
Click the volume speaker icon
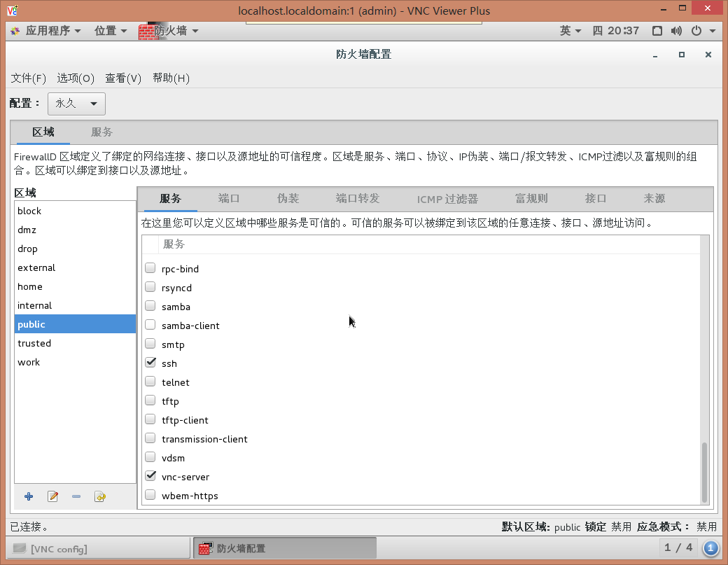676,31
